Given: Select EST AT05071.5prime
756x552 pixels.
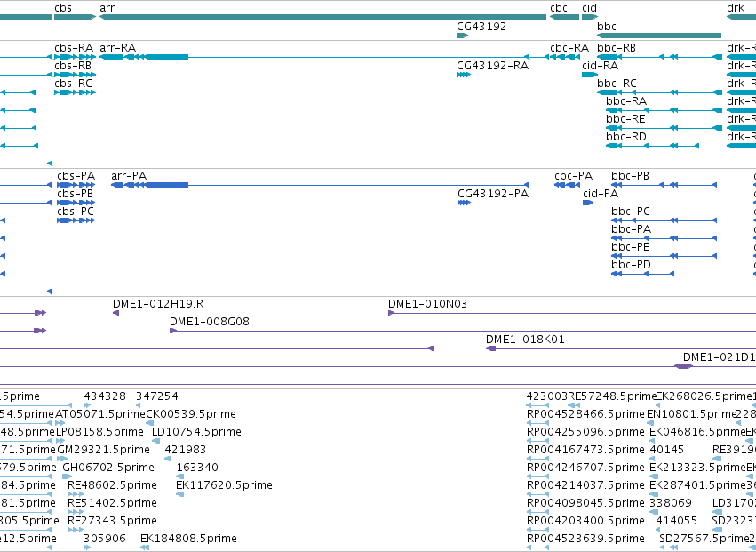Looking at the screenshot, I should pos(100,414).
